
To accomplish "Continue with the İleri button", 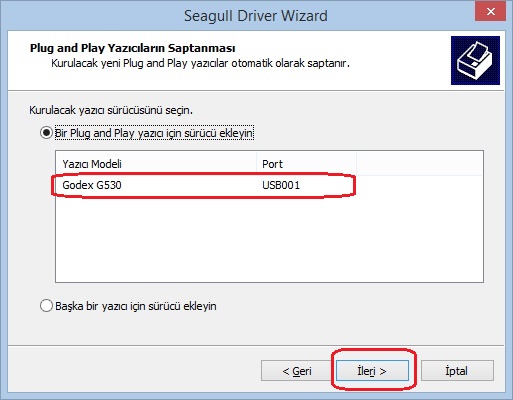I will point(372,371).
